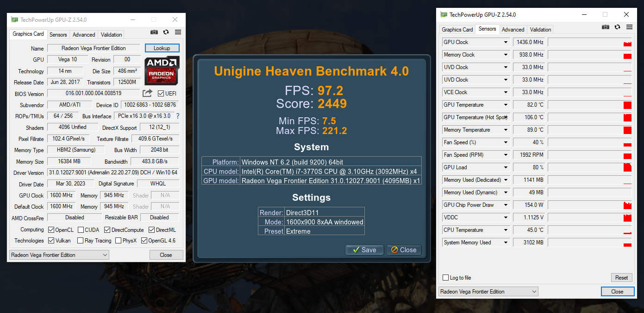644x313 pixels.
Task: Click the 1992 RPM fan speed value
Action: click(x=529, y=155)
